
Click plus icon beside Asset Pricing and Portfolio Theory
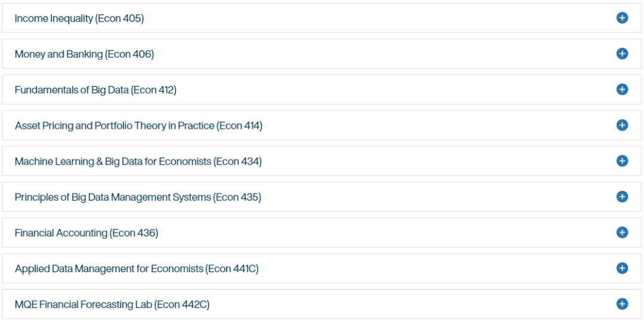click(622, 125)
